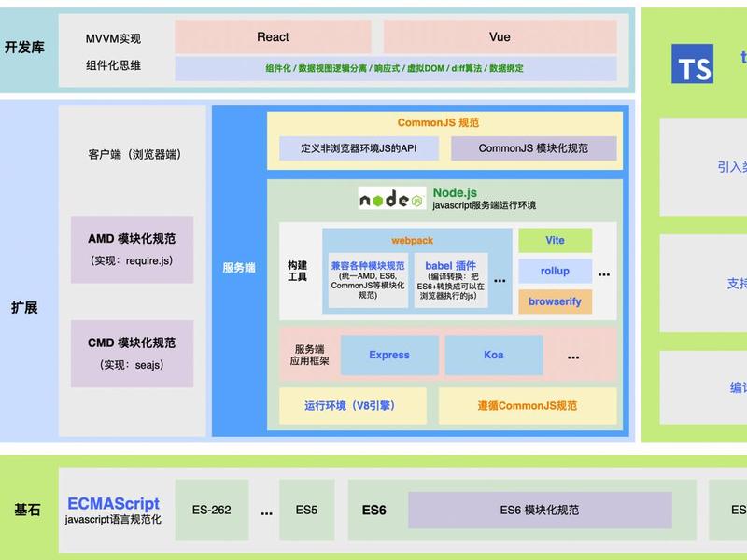The image size is (747, 560).
Task: Select the 运行环境（V8引擎）box
Action: pyautogui.click(x=353, y=406)
